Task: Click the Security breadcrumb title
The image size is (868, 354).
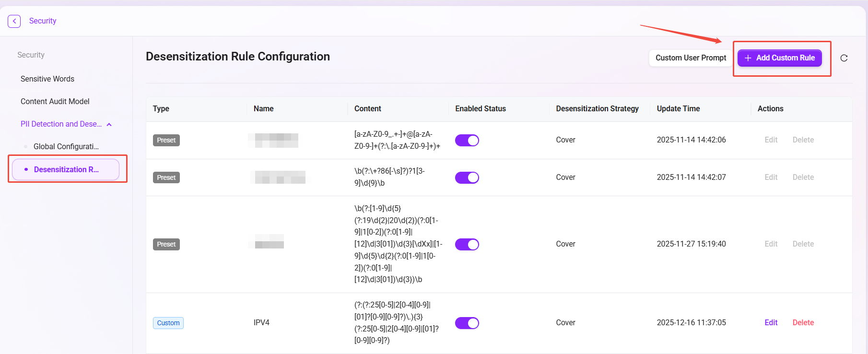Action: tap(43, 21)
